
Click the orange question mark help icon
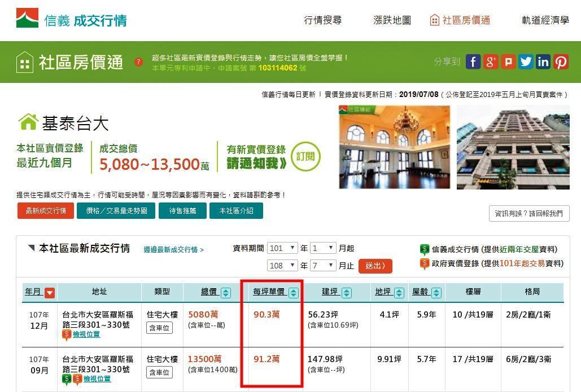click(x=138, y=62)
